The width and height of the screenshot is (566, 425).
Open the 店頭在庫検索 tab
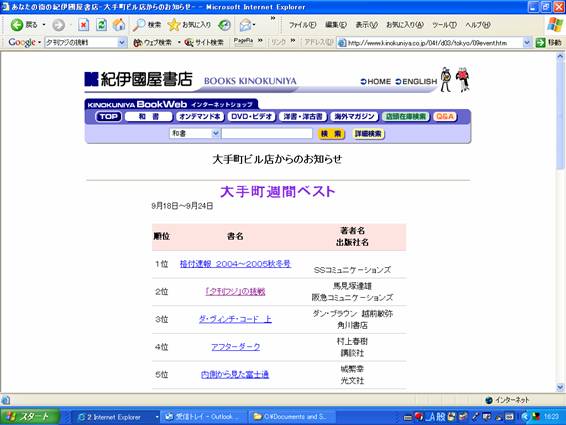(406, 117)
